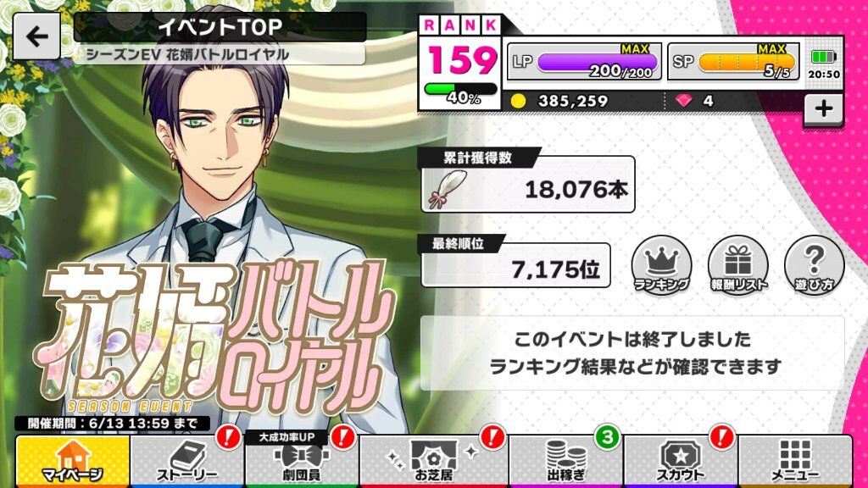This screenshot has width=868, height=488.
Task: Open the スカウト ticket tab
Action: (681, 462)
